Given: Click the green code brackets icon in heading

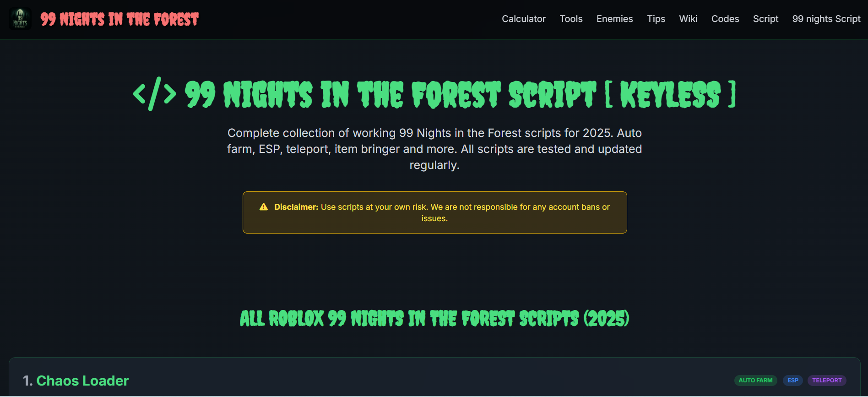Looking at the screenshot, I should point(155,93).
